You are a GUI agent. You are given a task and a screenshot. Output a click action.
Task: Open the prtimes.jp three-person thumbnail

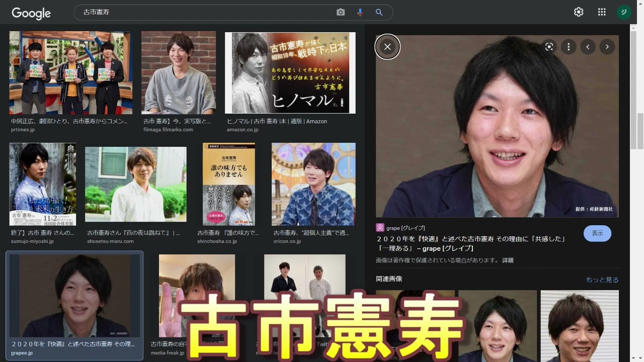pyautogui.click(x=70, y=73)
